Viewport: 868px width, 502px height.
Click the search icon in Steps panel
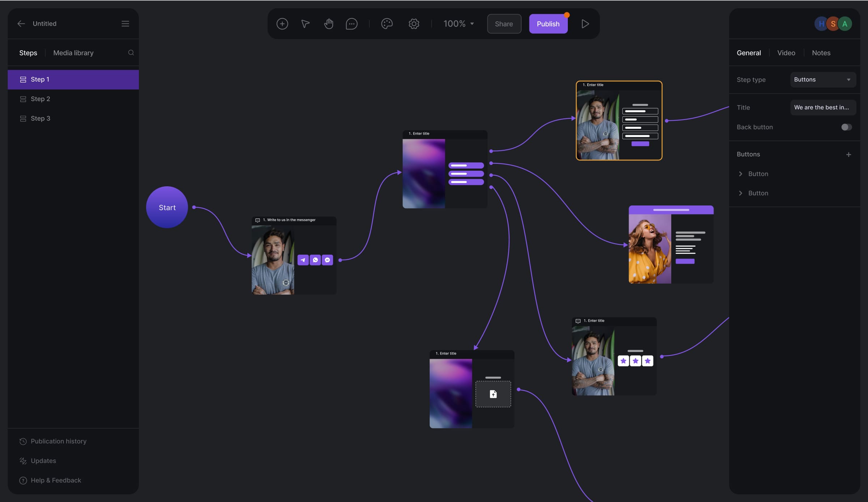point(131,53)
